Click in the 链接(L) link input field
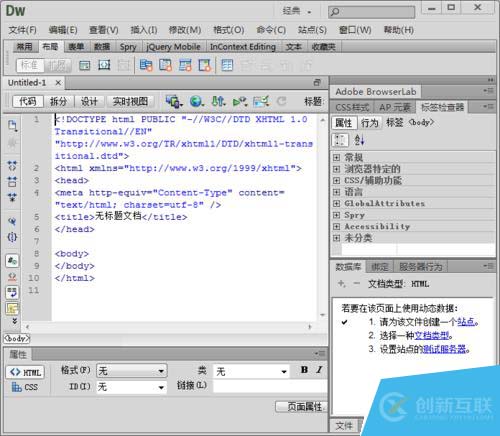500x436 pixels. 270,386
